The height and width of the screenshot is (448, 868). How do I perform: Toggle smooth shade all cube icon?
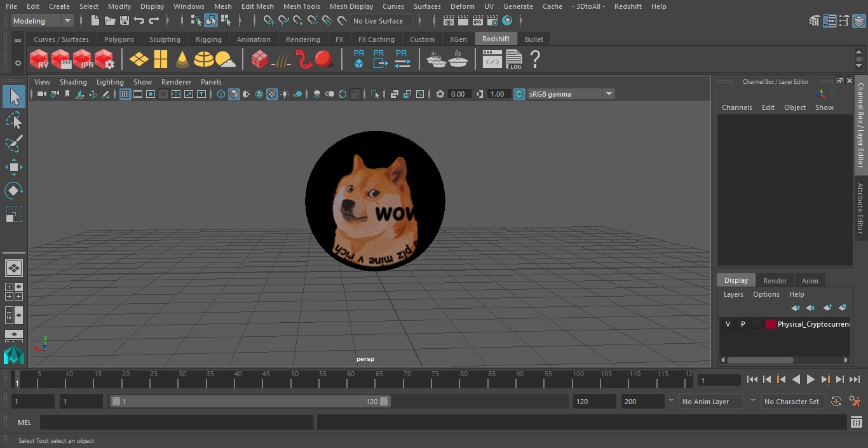click(234, 94)
